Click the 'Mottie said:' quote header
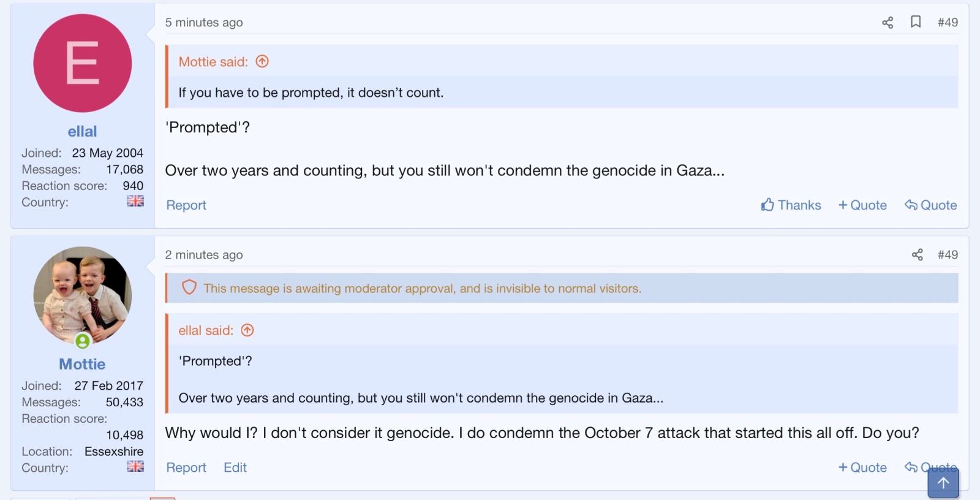This screenshot has width=980, height=500. tap(213, 62)
